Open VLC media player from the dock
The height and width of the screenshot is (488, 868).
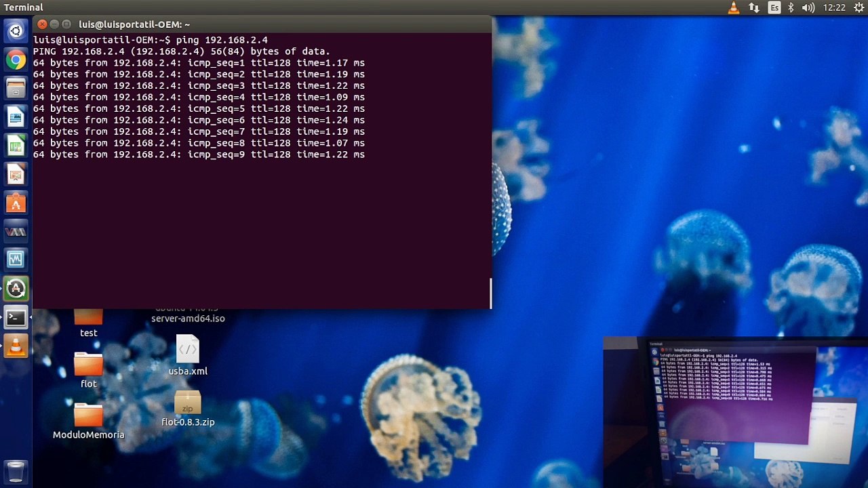coord(16,346)
